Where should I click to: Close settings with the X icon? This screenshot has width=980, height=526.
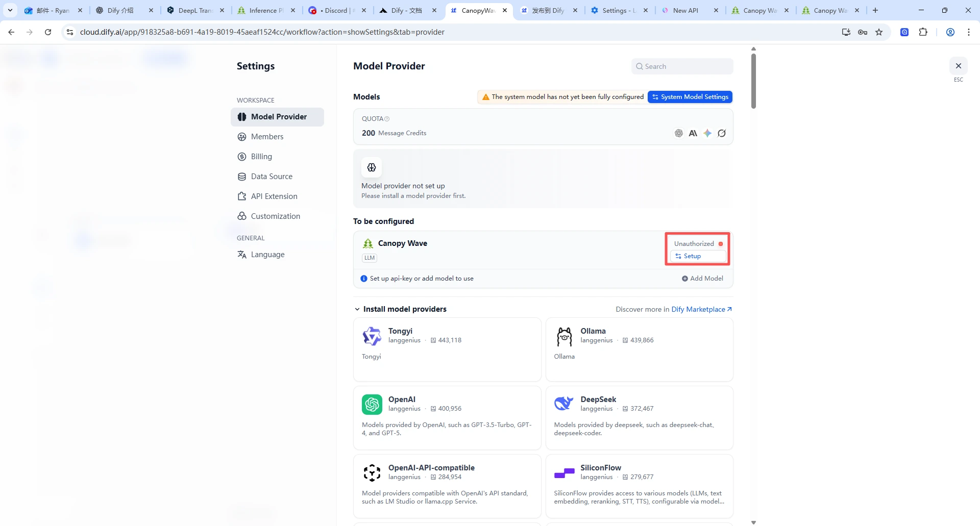958,66
